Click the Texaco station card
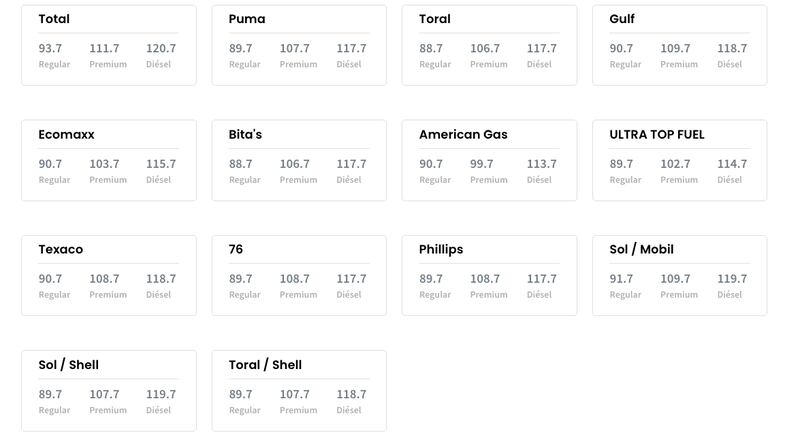Viewport: 800px width, 437px height. coord(109,275)
